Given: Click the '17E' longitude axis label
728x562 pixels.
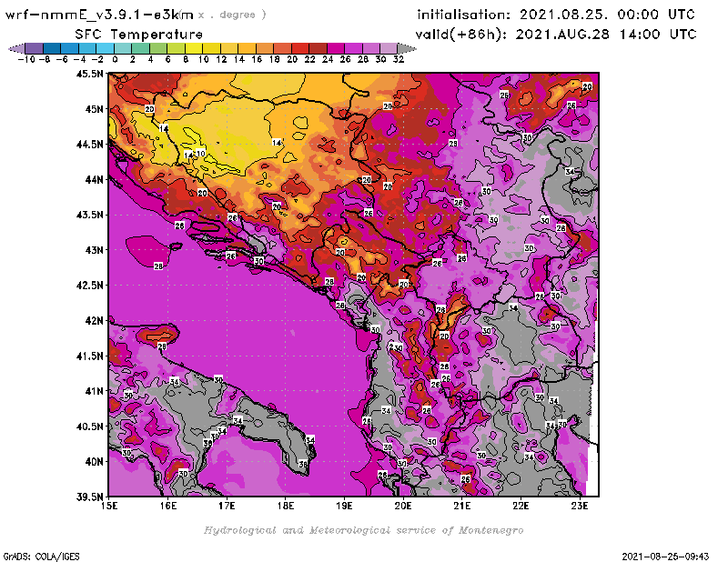Looking at the screenshot, I should [x=227, y=506].
